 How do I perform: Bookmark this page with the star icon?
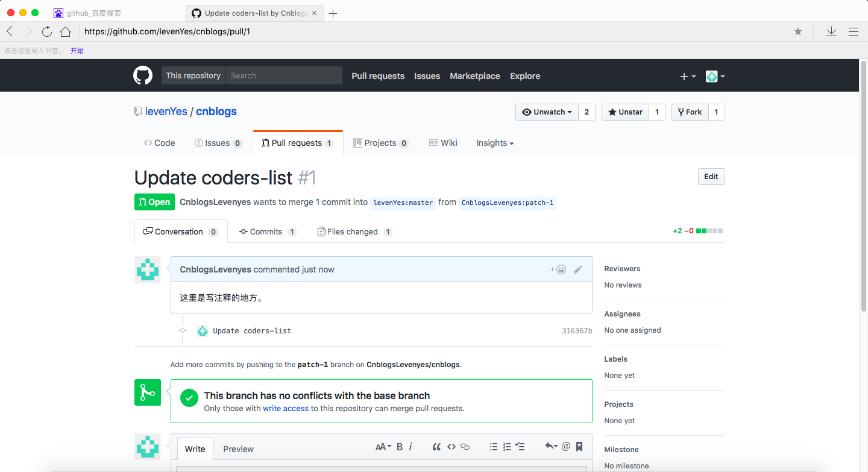[x=798, y=31]
